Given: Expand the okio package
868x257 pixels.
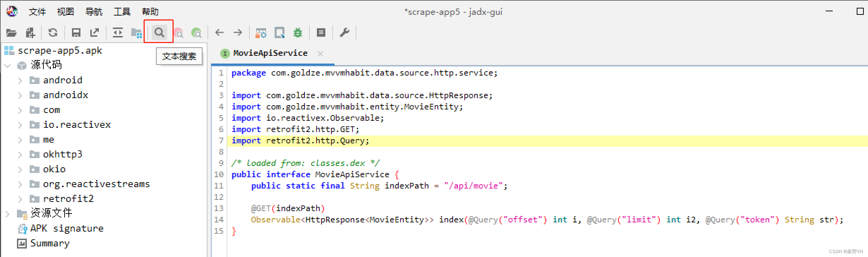Looking at the screenshot, I should coord(20,169).
